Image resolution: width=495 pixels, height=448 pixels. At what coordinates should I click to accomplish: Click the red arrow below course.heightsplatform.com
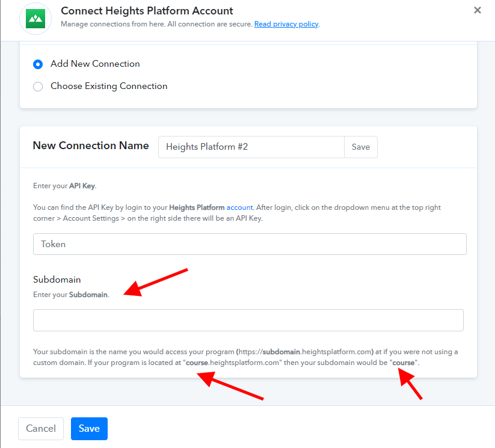pos(230,386)
